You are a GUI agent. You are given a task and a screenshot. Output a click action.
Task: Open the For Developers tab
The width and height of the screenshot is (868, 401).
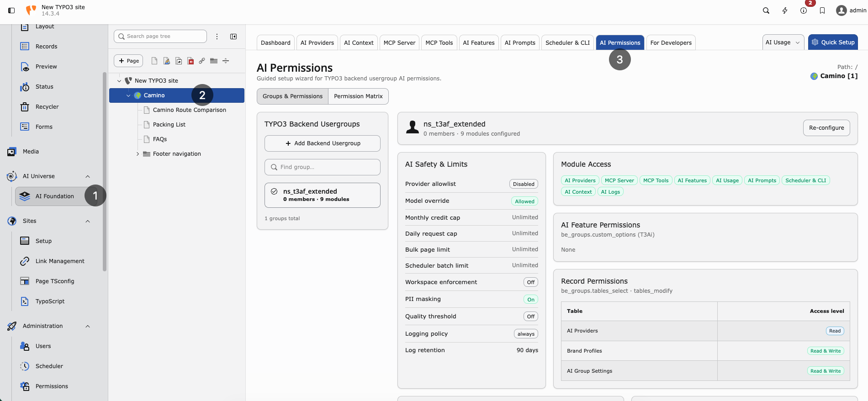coord(671,42)
